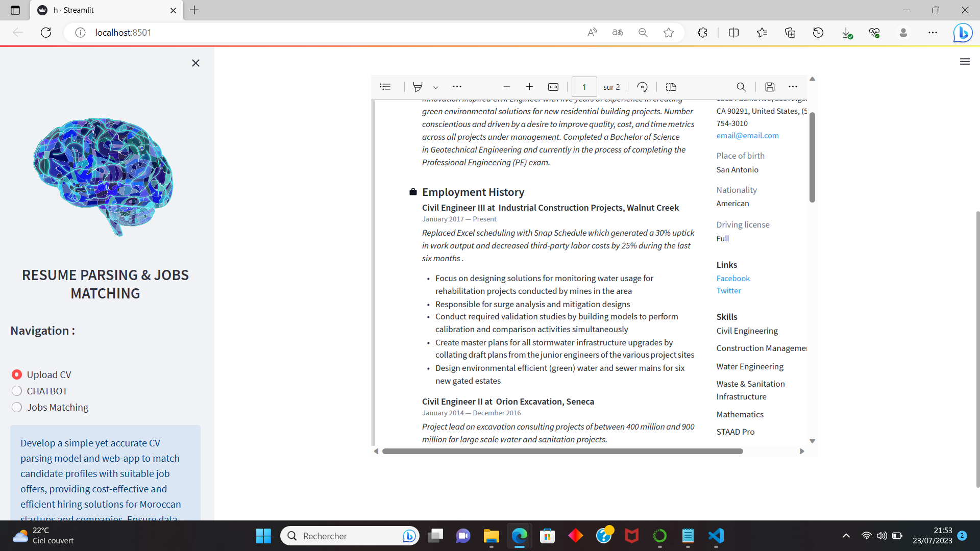Screen dimensions: 980x551
Task: Open the Streamlit app menu
Action: pos(965,61)
